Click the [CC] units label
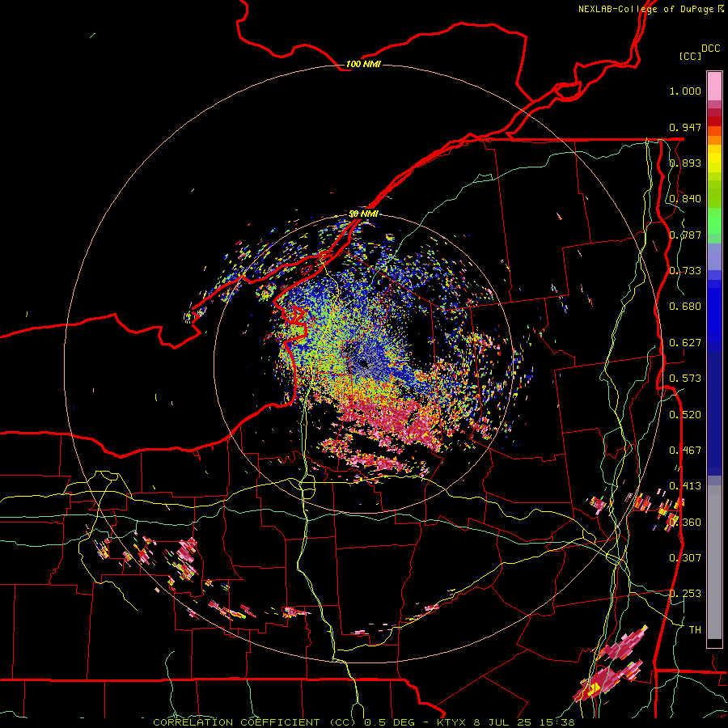This screenshot has width=728, height=728. pos(690,56)
